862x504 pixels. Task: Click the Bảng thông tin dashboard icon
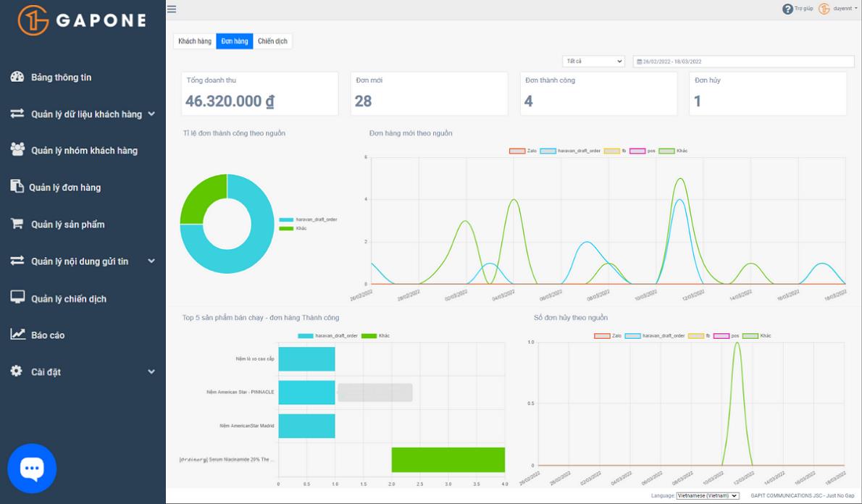click(x=17, y=77)
